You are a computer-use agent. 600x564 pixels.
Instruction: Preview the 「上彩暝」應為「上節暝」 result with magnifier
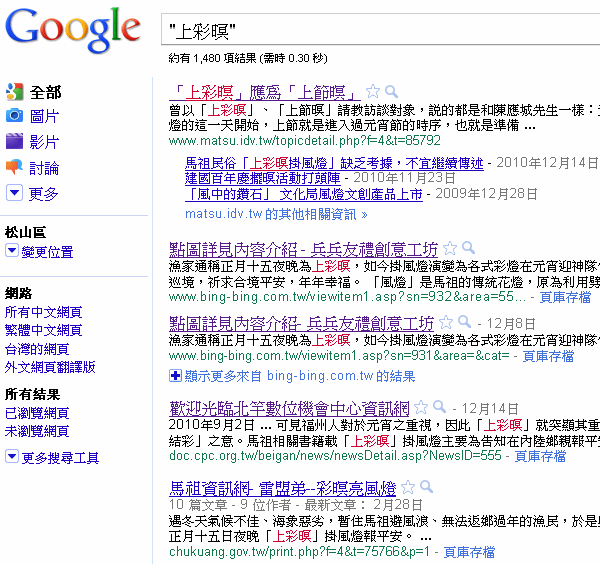click(x=391, y=91)
